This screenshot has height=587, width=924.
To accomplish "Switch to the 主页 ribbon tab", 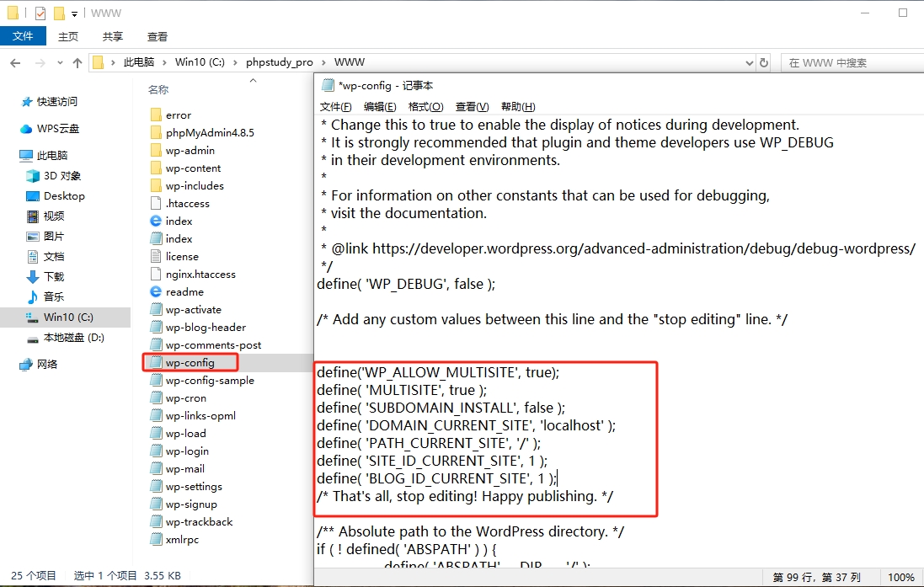I will click(x=67, y=36).
